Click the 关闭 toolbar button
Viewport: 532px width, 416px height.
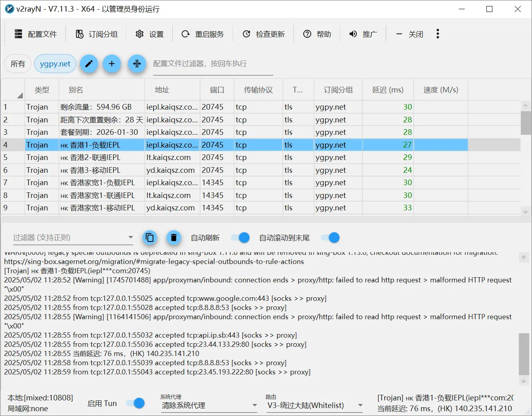tap(409, 34)
